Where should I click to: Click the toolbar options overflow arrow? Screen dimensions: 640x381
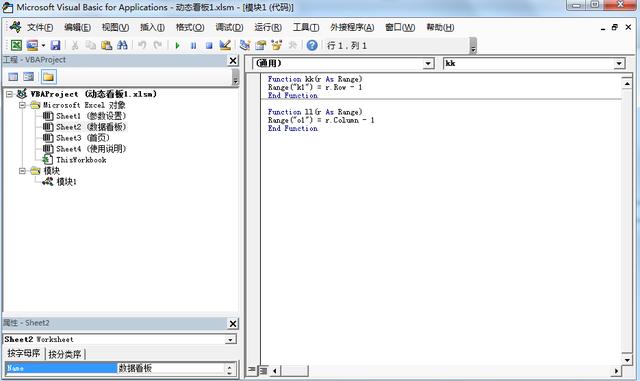point(473,46)
